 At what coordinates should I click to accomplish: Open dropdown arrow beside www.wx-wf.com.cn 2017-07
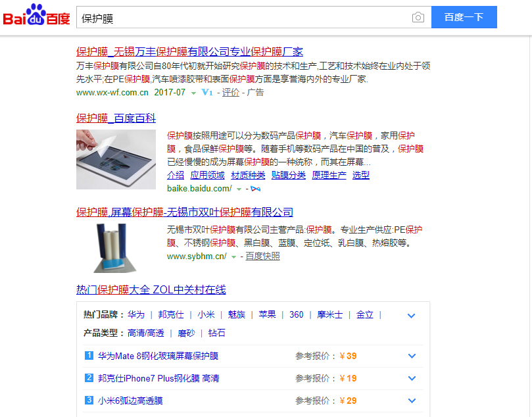[x=193, y=93]
